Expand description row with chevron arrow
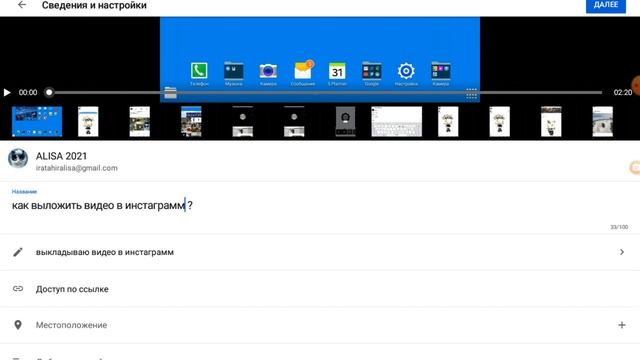Screen dimensions: 640x360 point(622,252)
